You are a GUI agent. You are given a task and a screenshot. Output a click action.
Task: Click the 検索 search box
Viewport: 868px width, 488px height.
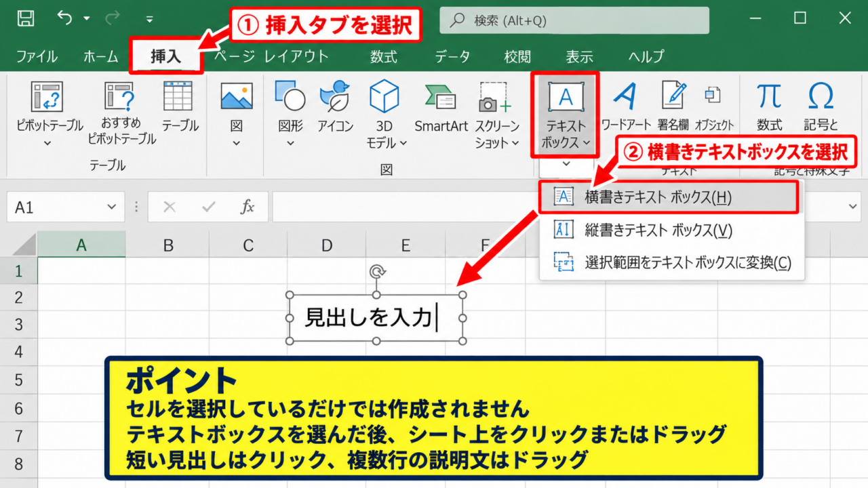(574, 20)
